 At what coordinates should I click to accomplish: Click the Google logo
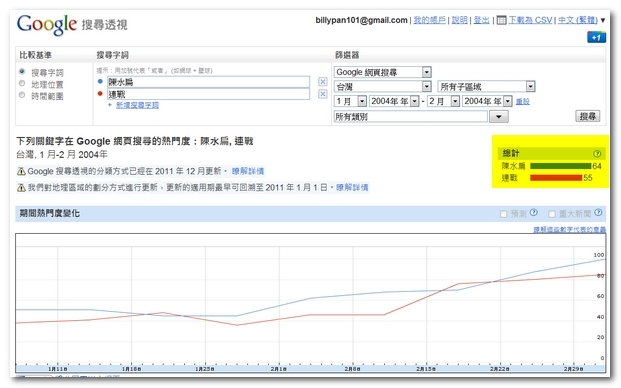(47, 25)
